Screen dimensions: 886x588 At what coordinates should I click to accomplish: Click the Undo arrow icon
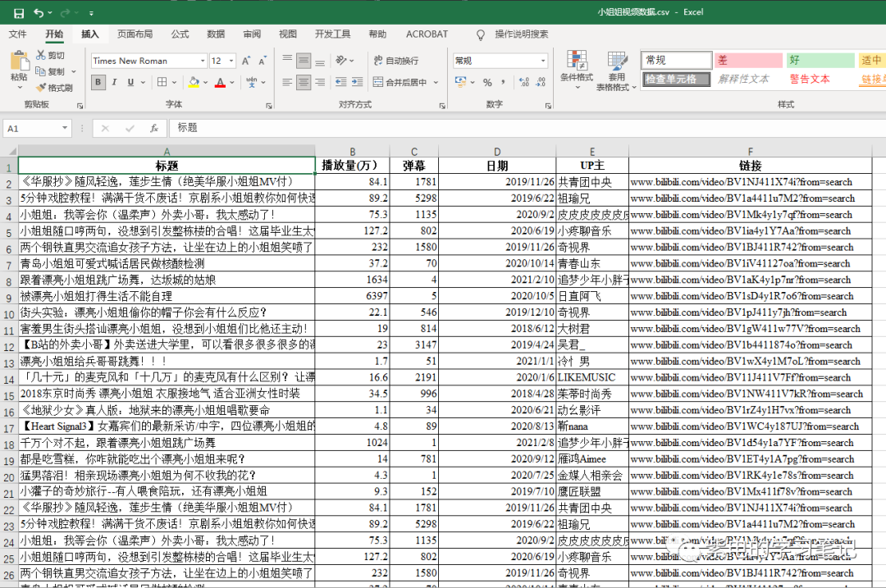coord(39,12)
